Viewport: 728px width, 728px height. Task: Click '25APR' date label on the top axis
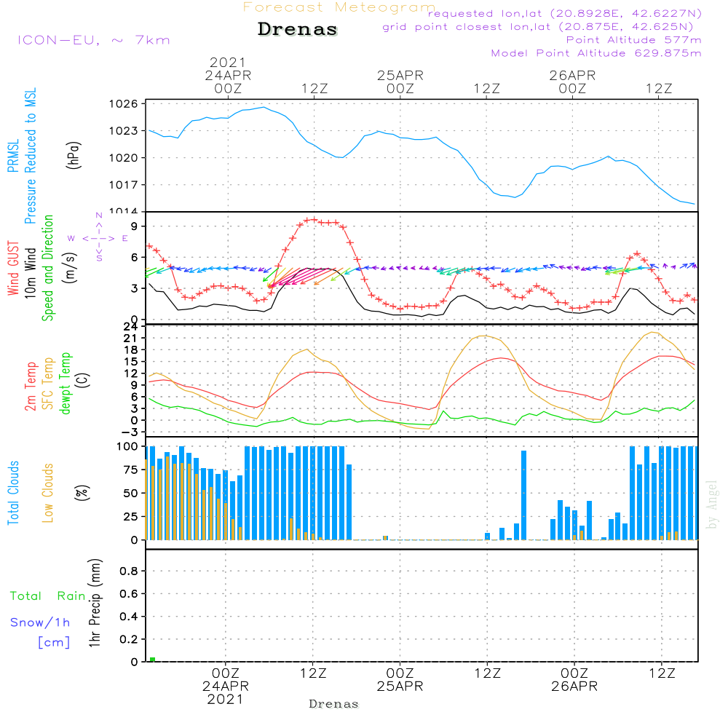click(400, 76)
